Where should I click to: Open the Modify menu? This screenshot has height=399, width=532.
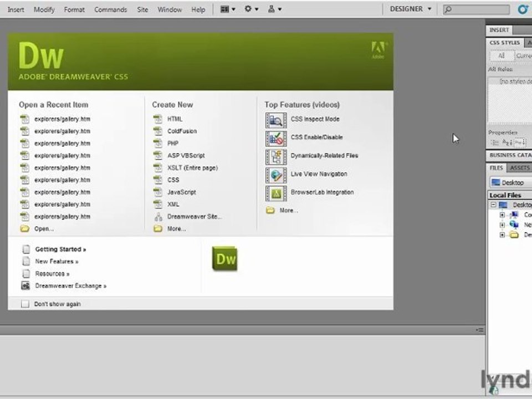(x=44, y=9)
